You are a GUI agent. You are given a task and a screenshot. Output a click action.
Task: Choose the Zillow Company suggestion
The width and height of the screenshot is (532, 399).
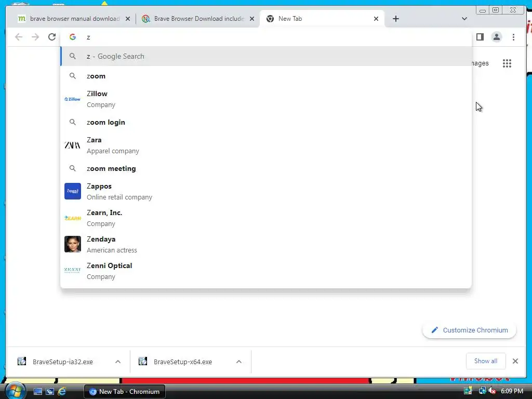point(266,99)
